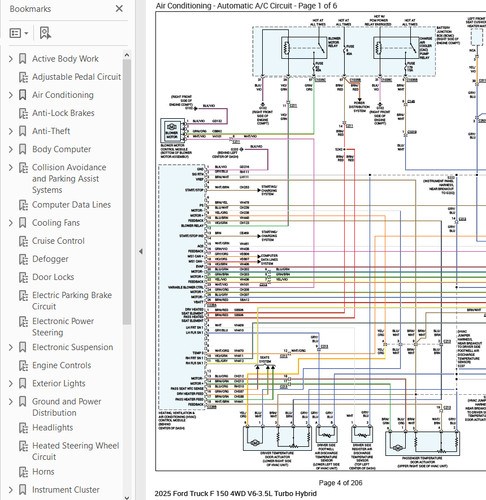Expand Collision Avoidance and Parking Assist bookmark
Image resolution: width=486 pixels, height=500 pixels.
coord(11,167)
